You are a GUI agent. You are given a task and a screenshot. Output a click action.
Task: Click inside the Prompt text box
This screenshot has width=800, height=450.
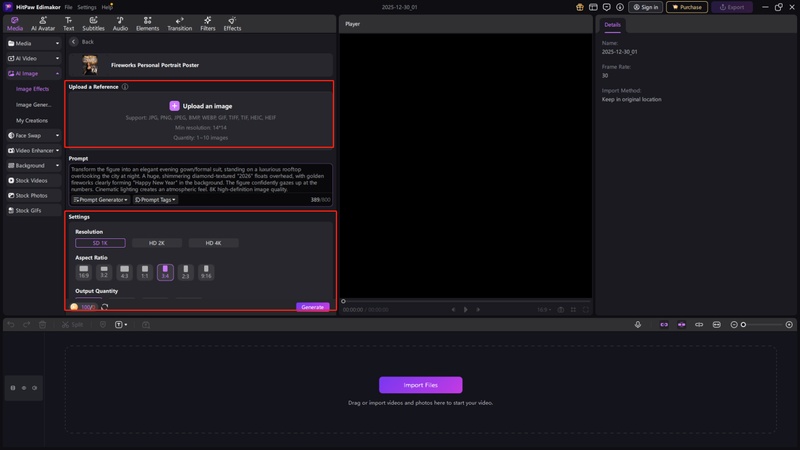tap(200, 179)
